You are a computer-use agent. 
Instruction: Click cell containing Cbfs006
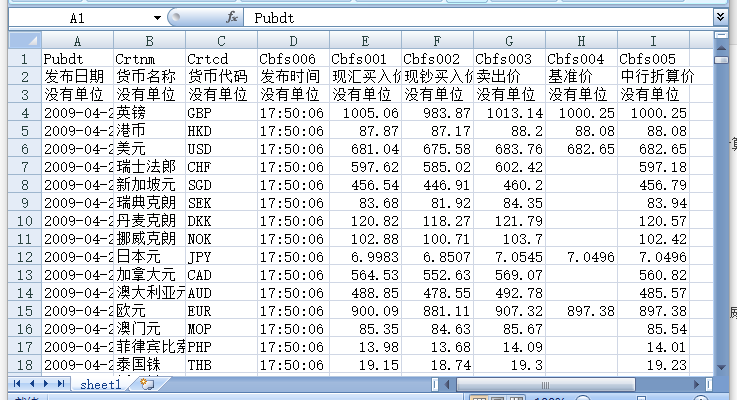(293, 59)
